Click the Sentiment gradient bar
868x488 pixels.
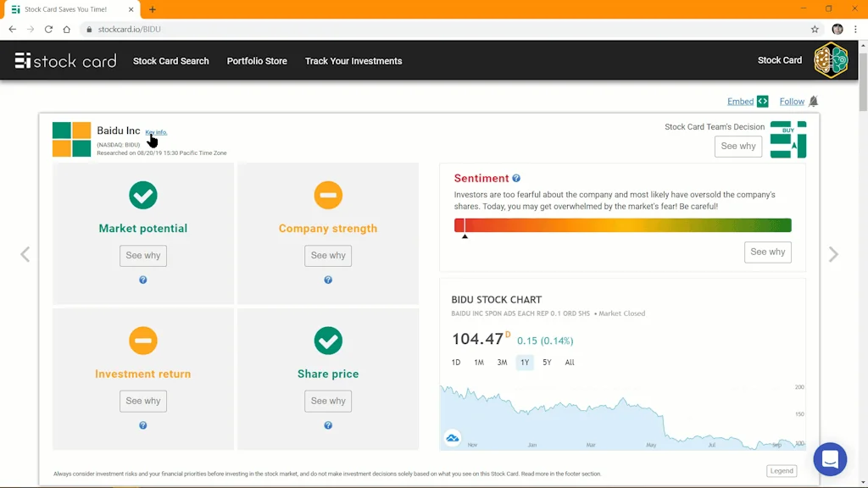coord(622,225)
